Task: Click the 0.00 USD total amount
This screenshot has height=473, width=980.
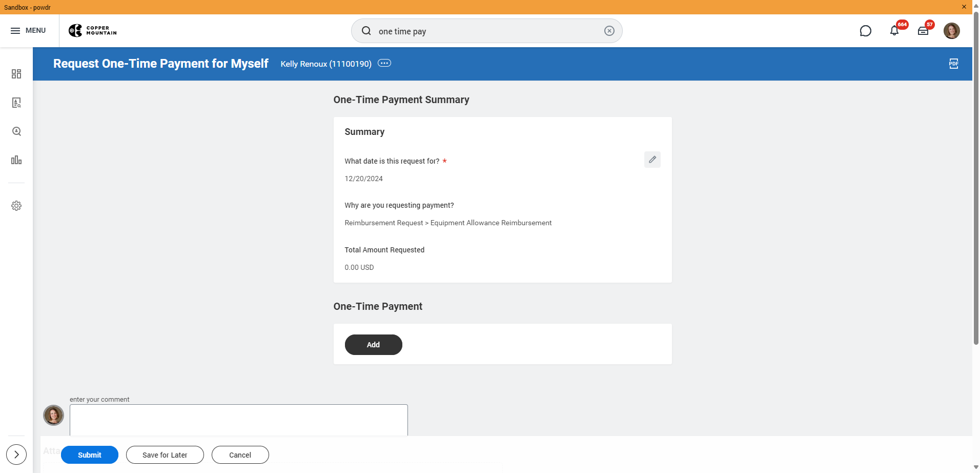Action: pyautogui.click(x=359, y=267)
